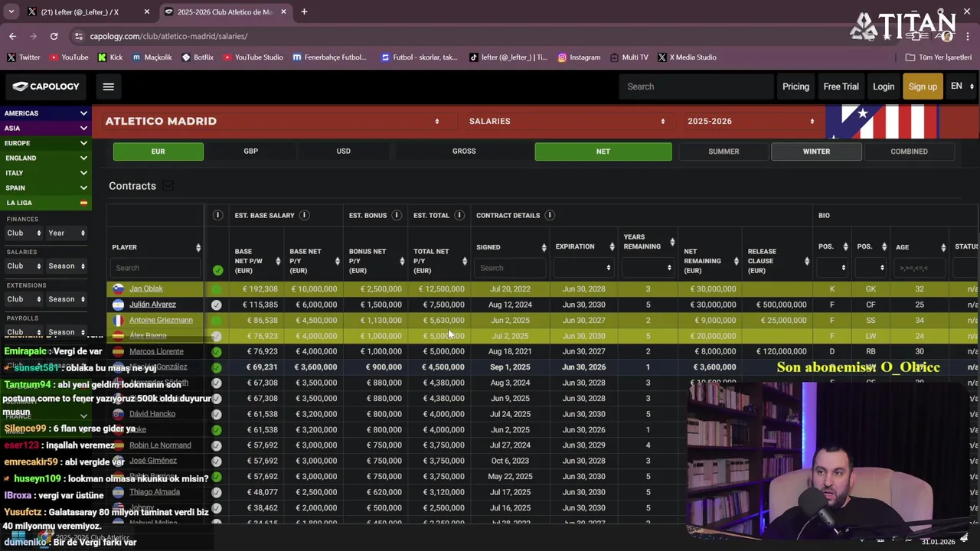Open Jan Oblak player link
980x551 pixels.
click(145, 289)
